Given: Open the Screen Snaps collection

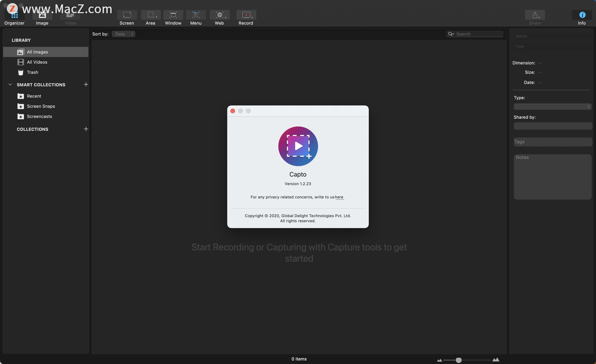Looking at the screenshot, I should click(x=46, y=106).
